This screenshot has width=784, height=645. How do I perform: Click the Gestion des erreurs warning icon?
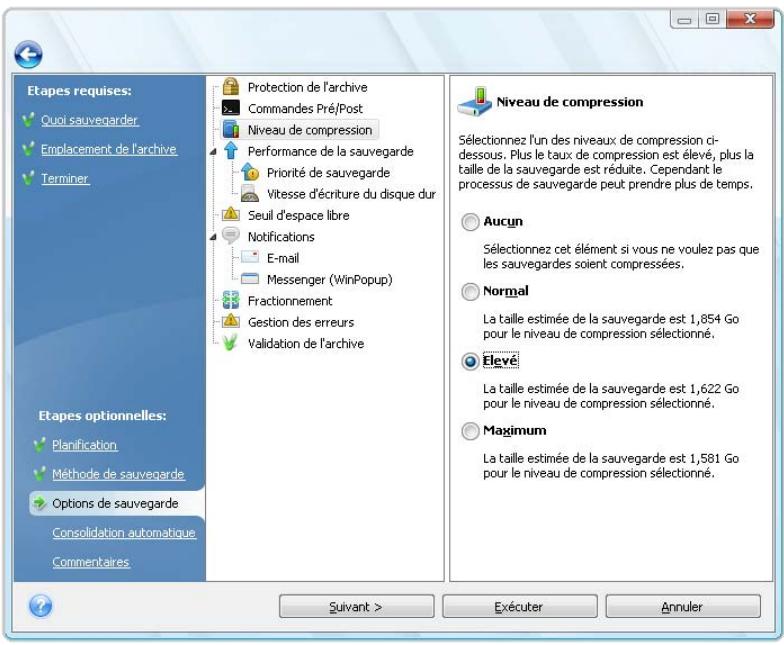tap(230, 321)
